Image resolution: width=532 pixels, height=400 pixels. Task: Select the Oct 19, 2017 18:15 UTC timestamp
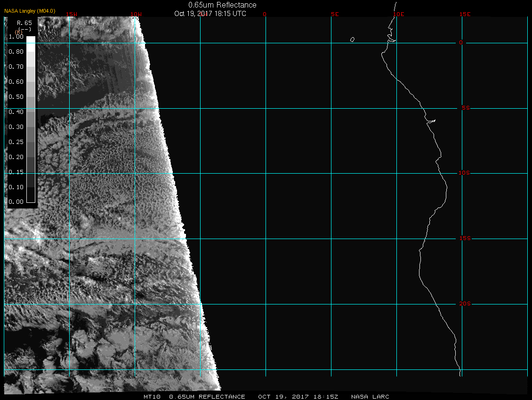(x=210, y=13)
